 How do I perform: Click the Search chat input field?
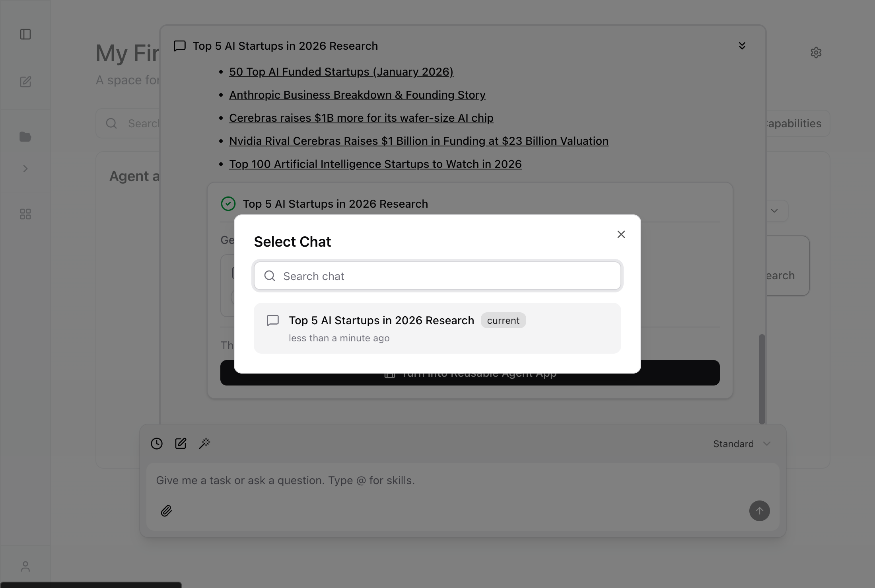point(437,276)
